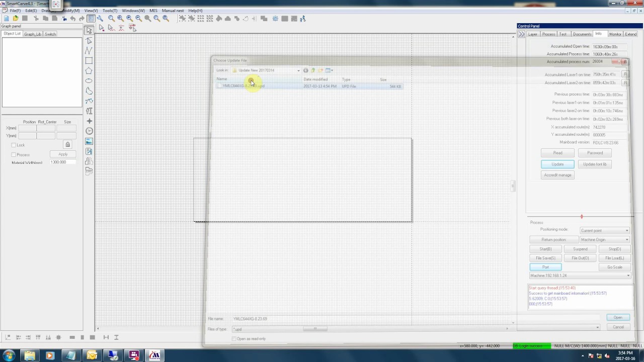Image resolution: width=644 pixels, height=362 pixels.
Task: Click the open folder icon
Action: coord(16,19)
